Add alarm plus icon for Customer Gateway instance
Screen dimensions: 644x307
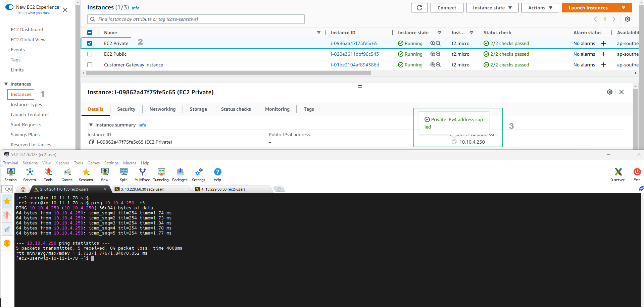tap(603, 65)
